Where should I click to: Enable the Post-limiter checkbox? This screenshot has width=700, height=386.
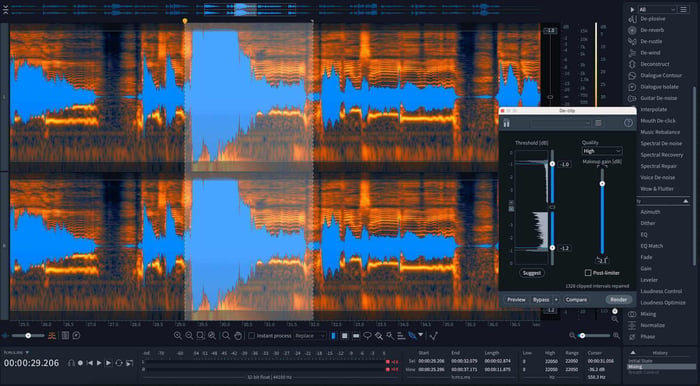point(588,272)
